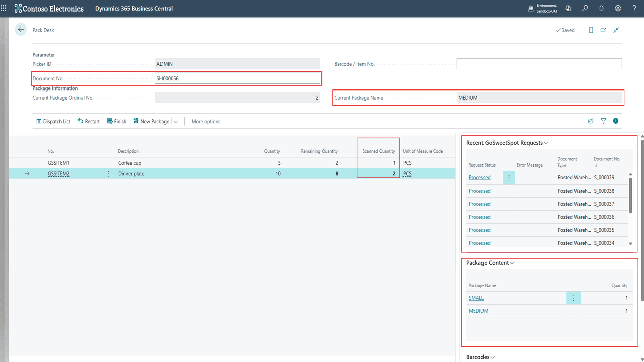Click the Dinner plate description cell
The height and width of the screenshot is (362, 644).
point(131,174)
